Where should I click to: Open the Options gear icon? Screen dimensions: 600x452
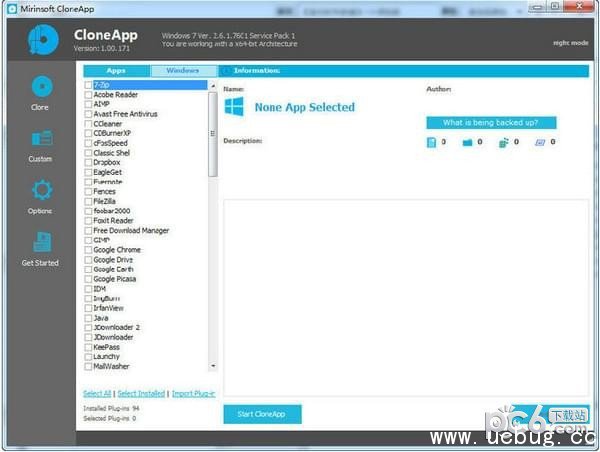[42, 190]
